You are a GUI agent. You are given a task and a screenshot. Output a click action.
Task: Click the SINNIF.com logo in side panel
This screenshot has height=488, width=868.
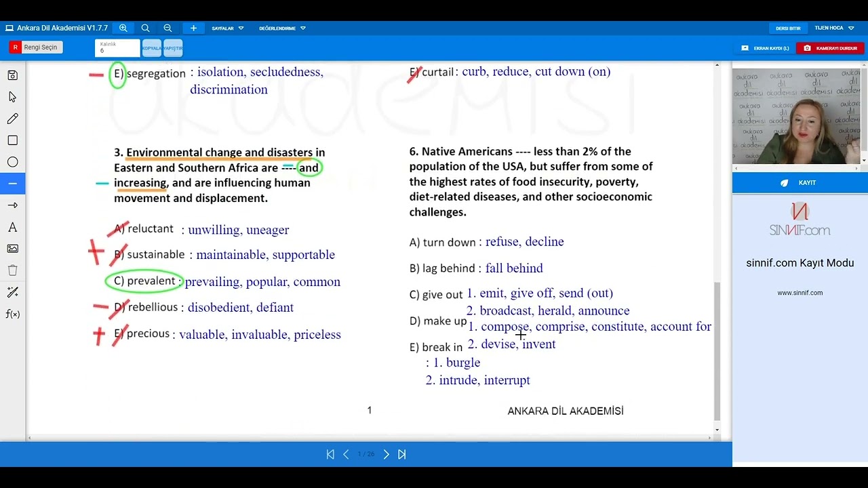pyautogui.click(x=800, y=220)
